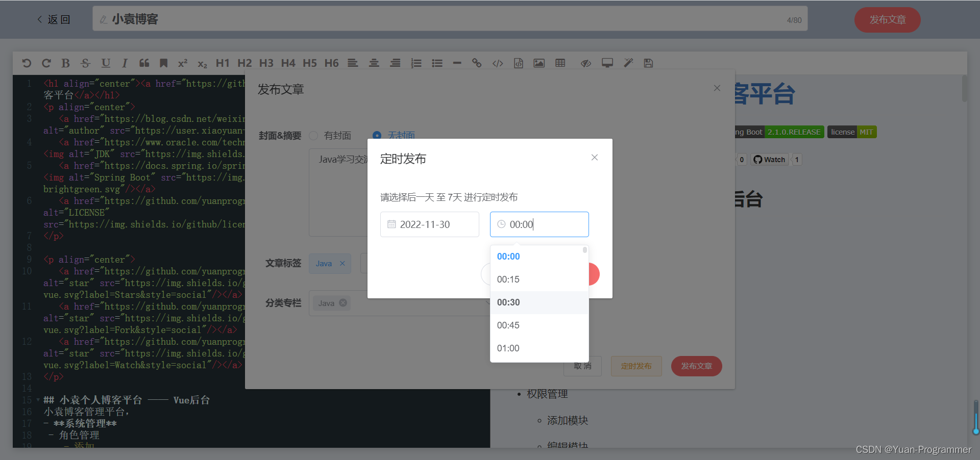Select the 有封面 radio option
Image resolution: width=980 pixels, height=460 pixels.
[x=330, y=136]
